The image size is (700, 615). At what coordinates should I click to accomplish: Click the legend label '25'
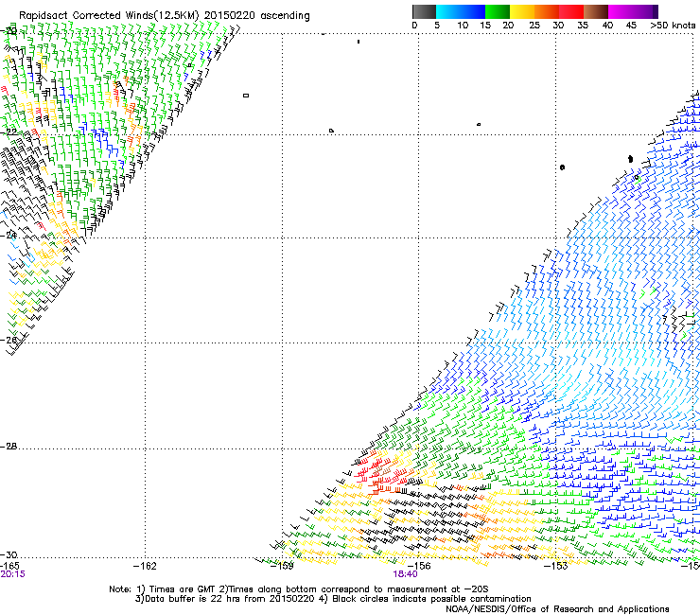534,25
